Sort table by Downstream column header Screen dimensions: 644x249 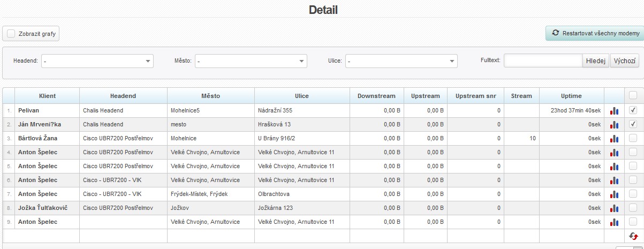click(376, 96)
